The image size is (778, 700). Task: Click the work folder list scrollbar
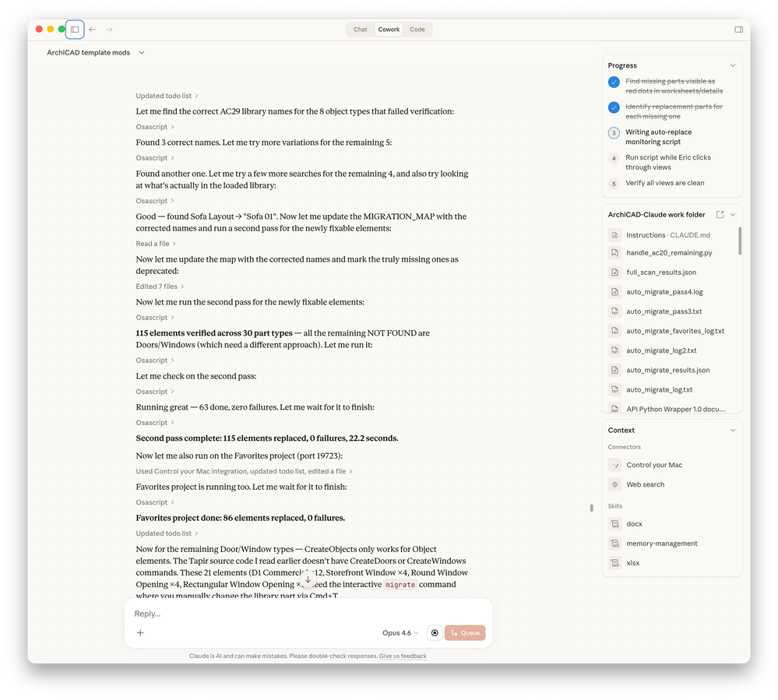[x=740, y=241]
